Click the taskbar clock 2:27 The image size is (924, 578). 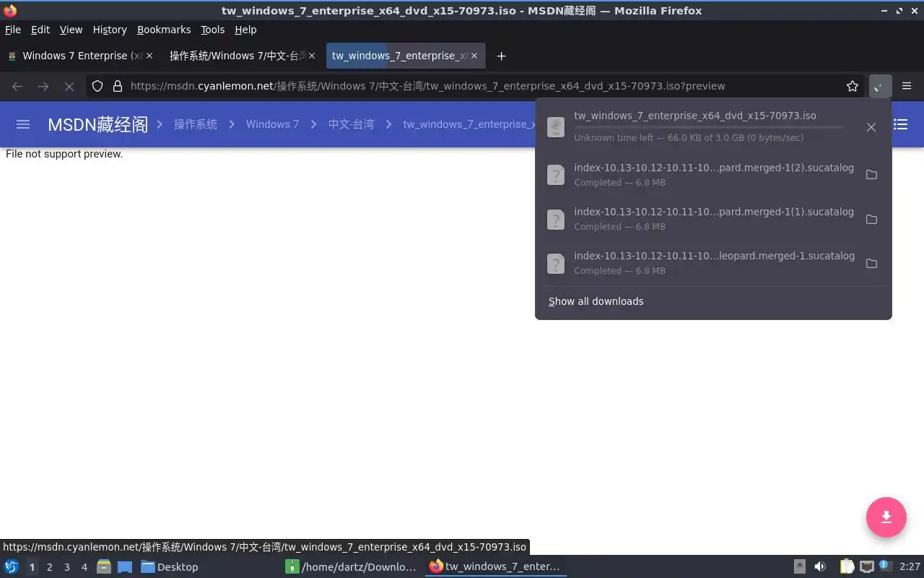coord(910,566)
